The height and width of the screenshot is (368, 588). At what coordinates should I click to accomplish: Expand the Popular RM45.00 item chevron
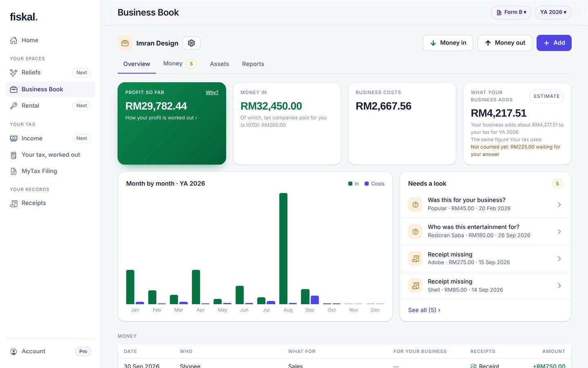[x=559, y=204]
